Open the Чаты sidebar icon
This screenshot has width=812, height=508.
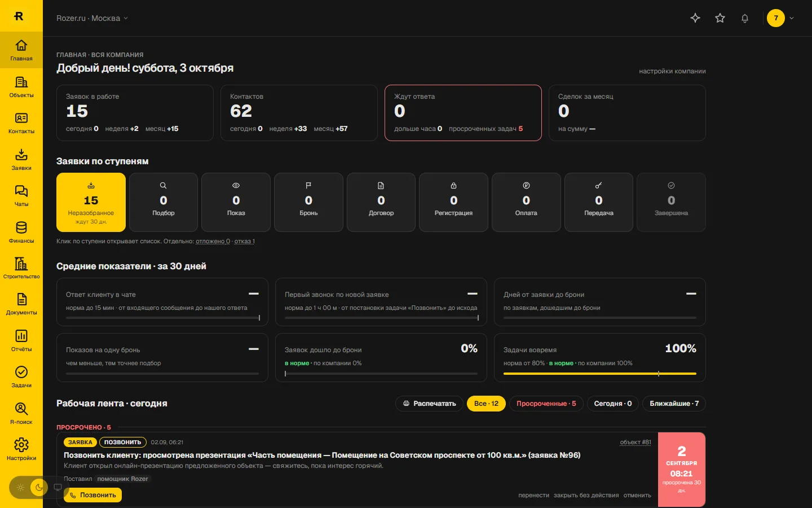tap(21, 195)
